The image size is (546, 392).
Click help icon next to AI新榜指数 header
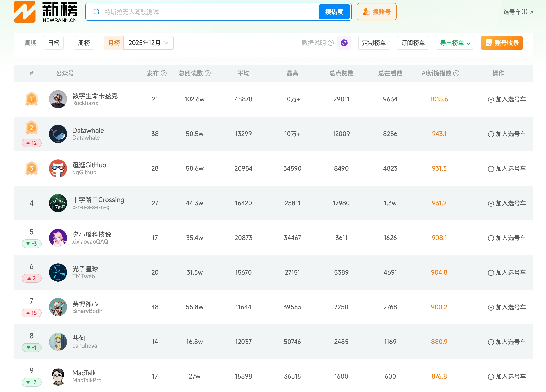456,73
